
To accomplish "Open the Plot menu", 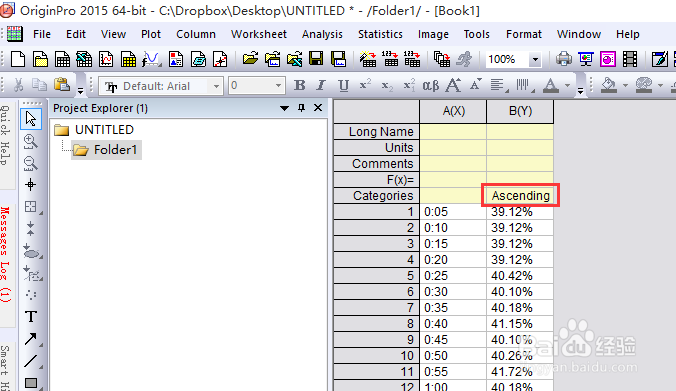I will [x=151, y=34].
